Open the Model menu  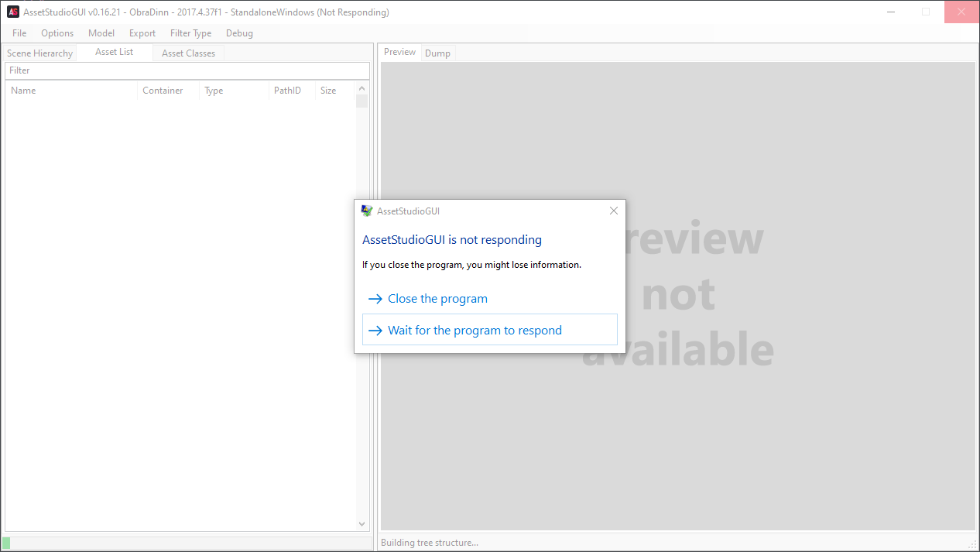click(x=101, y=33)
